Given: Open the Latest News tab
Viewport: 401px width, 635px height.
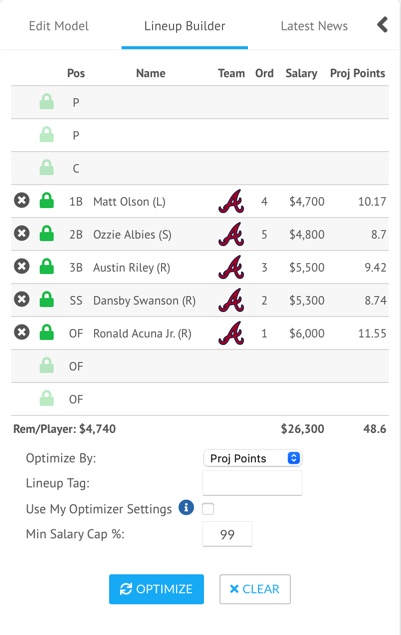Looking at the screenshot, I should (314, 26).
